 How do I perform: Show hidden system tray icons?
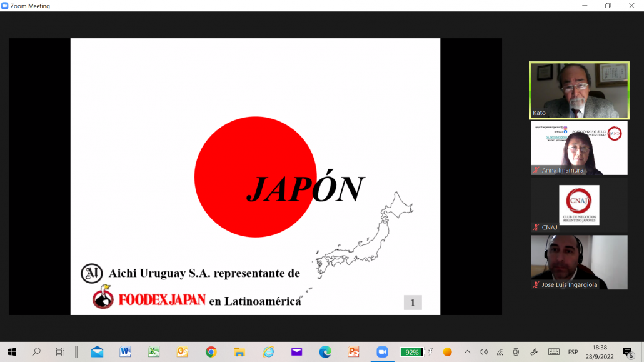tap(468, 352)
